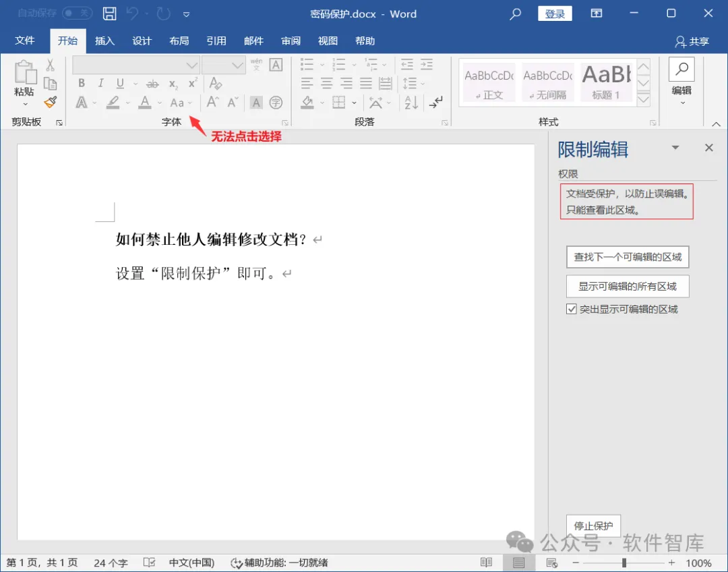
Task: Click the Decrease Indent icon
Action: pyautogui.click(x=407, y=64)
